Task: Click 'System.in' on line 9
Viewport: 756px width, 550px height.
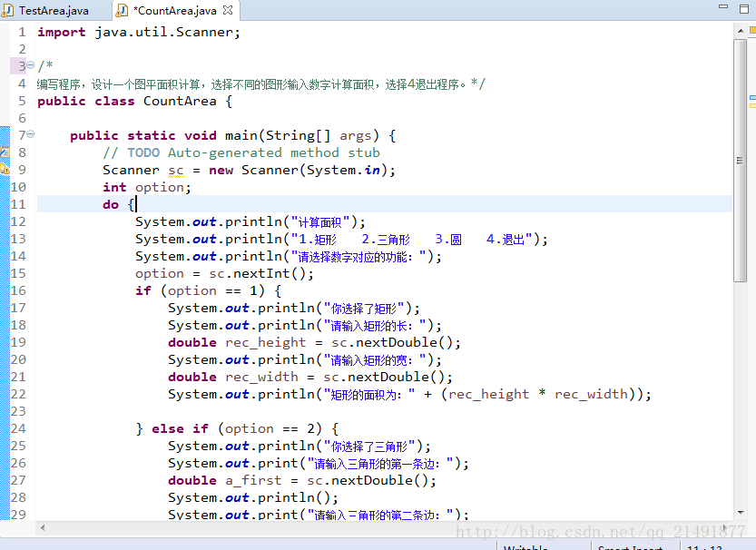Action: 343,170
